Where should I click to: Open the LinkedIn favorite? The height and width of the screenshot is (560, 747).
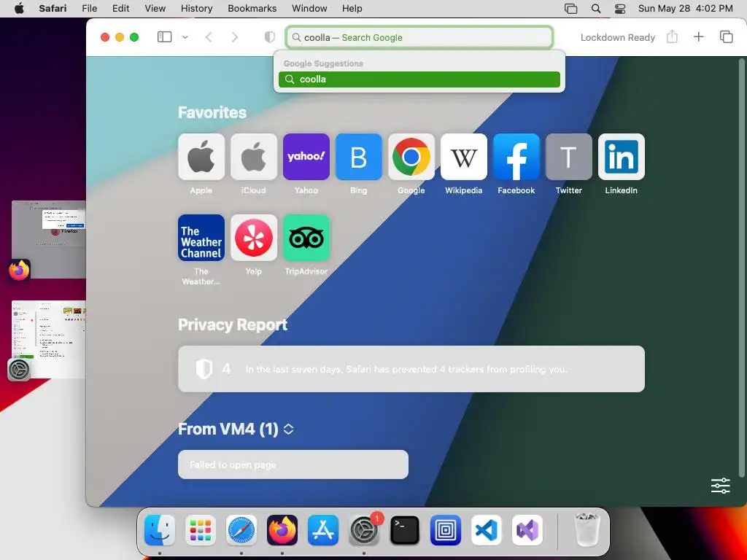click(622, 157)
